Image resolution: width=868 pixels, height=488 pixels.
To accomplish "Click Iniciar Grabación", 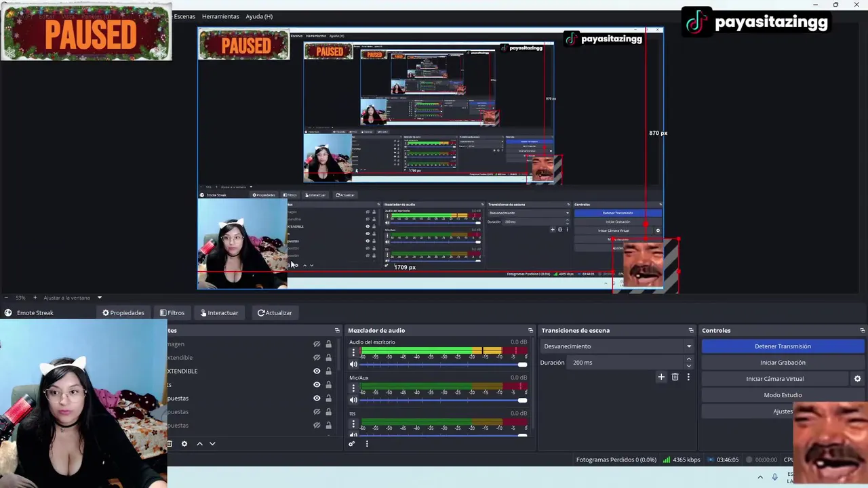I will coord(783,363).
